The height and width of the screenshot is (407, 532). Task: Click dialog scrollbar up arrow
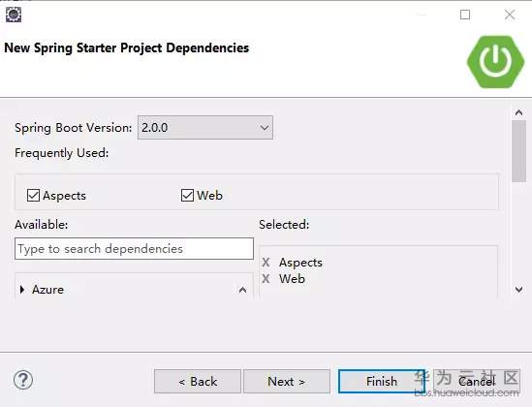(x=518, y=112)
